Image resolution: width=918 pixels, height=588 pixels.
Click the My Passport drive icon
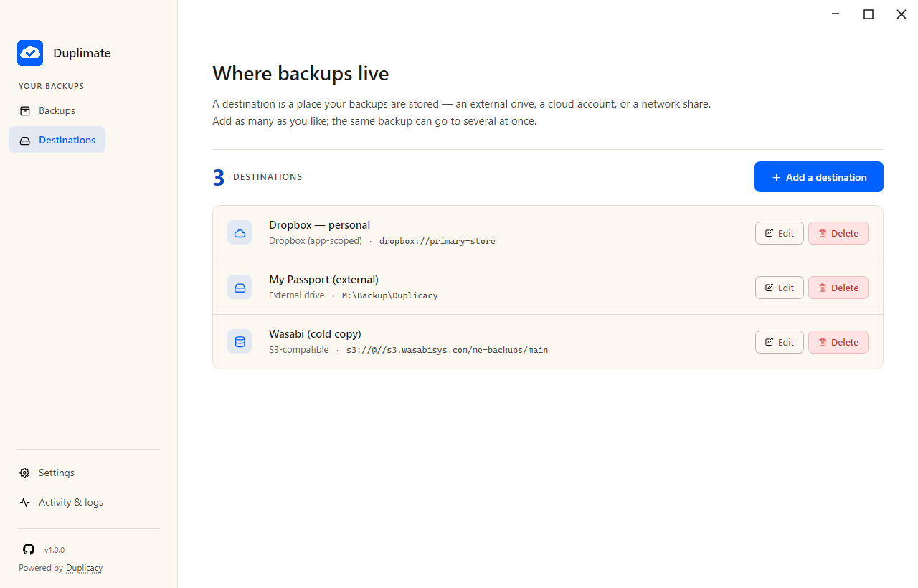pyautogui.click(x=240, y=288)
